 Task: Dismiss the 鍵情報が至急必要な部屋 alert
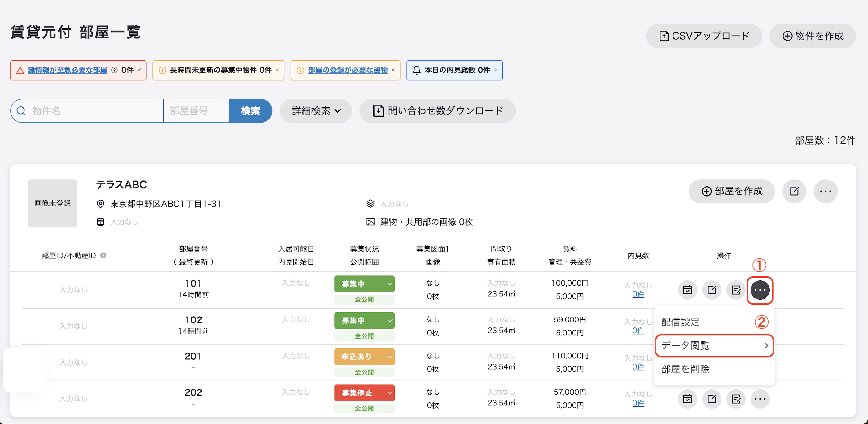pos(139,70)
